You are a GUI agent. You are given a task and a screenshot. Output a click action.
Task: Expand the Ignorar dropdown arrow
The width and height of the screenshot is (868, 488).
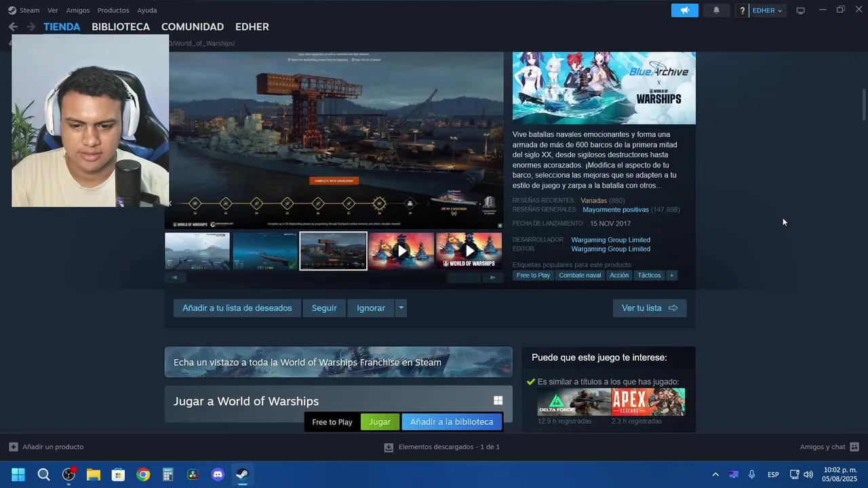point(401,308)
